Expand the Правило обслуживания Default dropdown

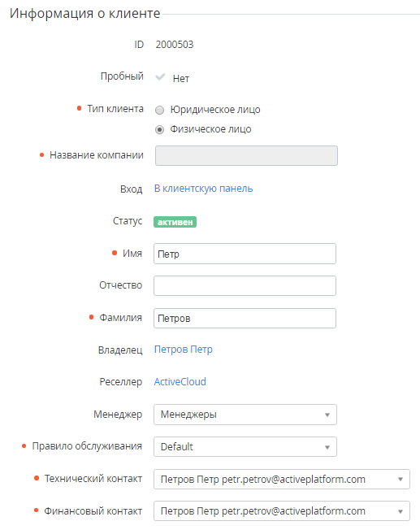pyautogui.click(x=245, y=446)
